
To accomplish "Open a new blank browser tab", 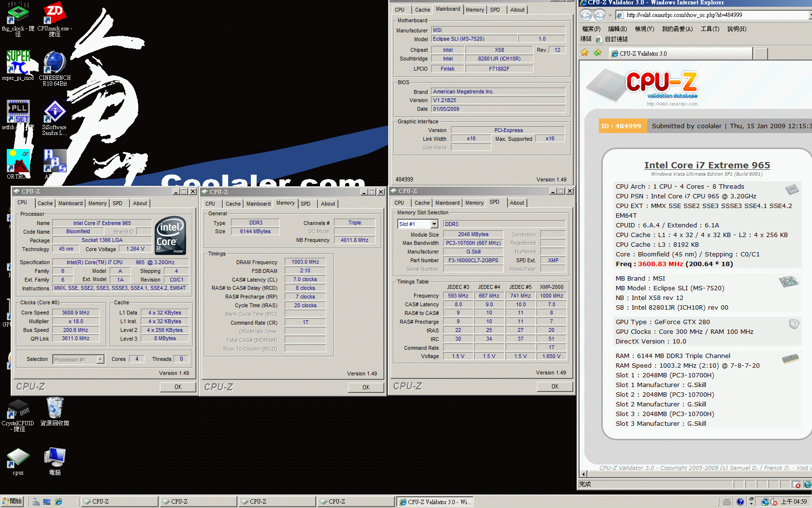I will (x=760, y=54).
